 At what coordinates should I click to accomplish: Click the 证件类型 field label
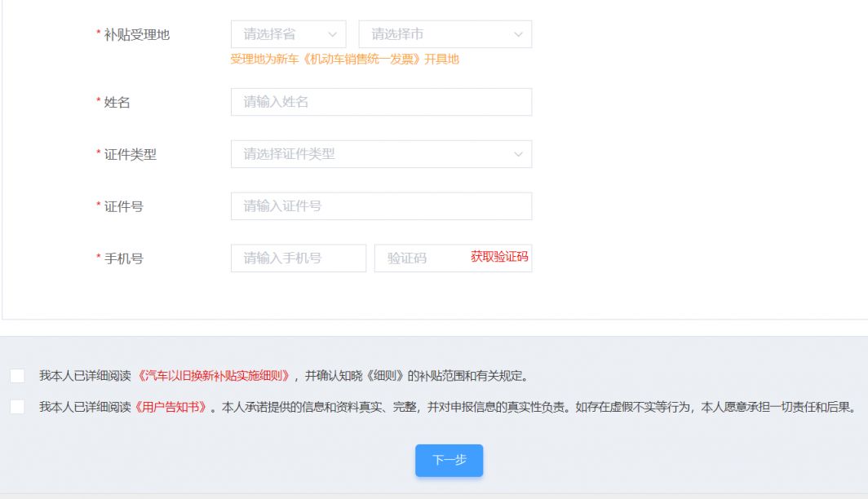130,154
